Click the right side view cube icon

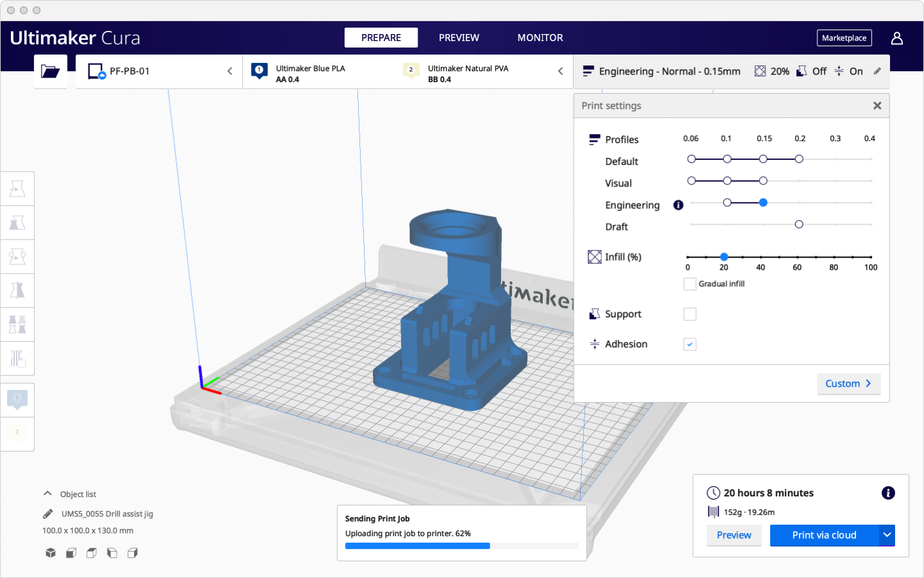(133, 553)
